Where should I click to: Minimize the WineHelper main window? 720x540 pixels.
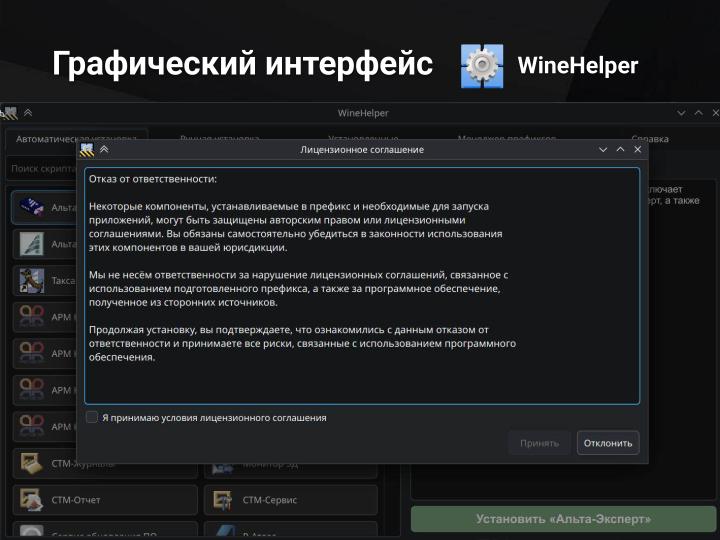point(681,113)
